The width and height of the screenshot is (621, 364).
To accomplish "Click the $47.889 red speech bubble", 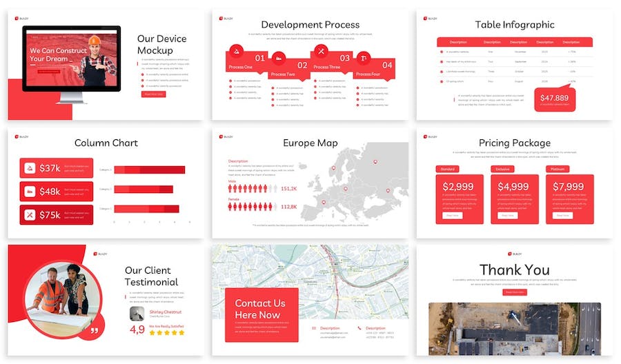I will click(555, 99).
